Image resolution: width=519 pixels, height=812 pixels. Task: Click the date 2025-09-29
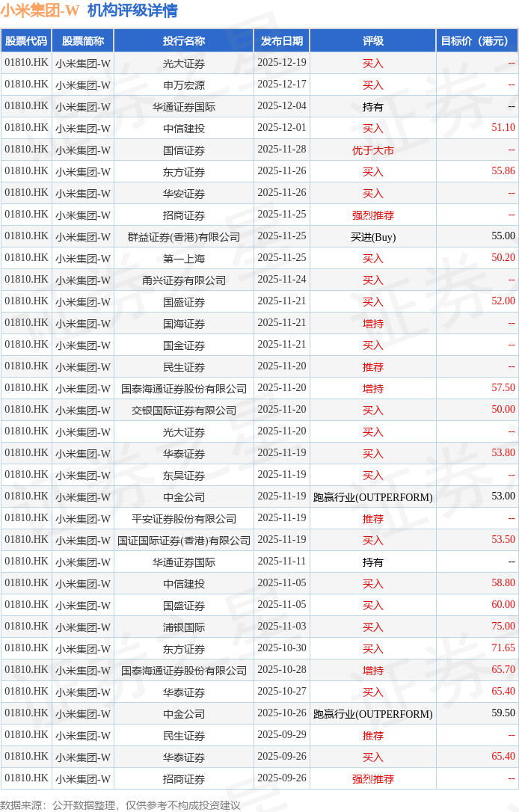click(282, 735)
